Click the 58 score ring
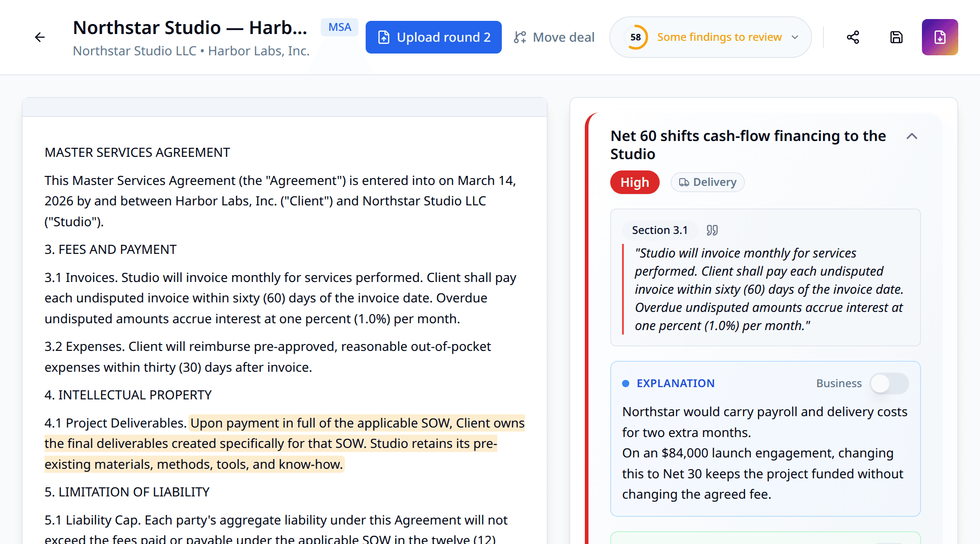980x544 pixels. [636, 37]
